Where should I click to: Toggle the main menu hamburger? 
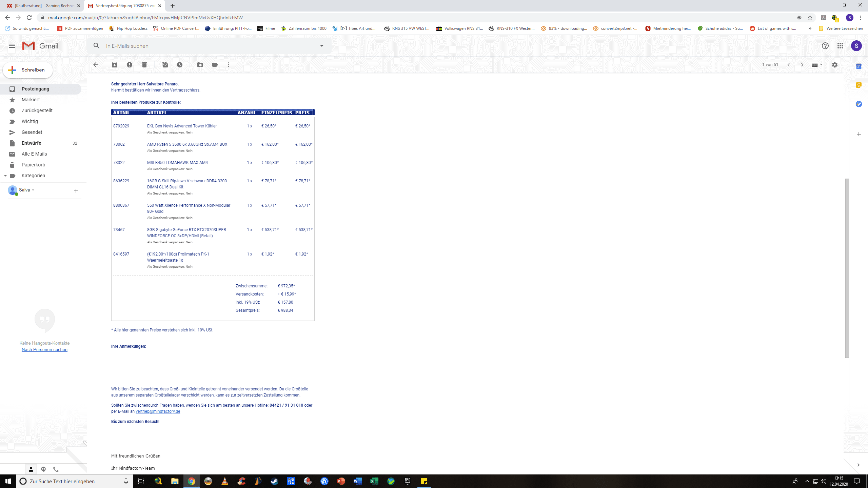12,46
